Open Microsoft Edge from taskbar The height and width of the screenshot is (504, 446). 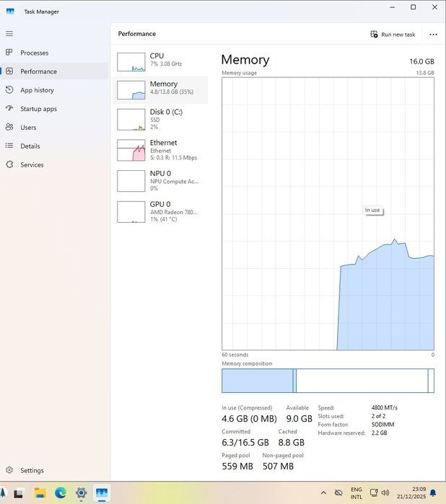point(61,493)
